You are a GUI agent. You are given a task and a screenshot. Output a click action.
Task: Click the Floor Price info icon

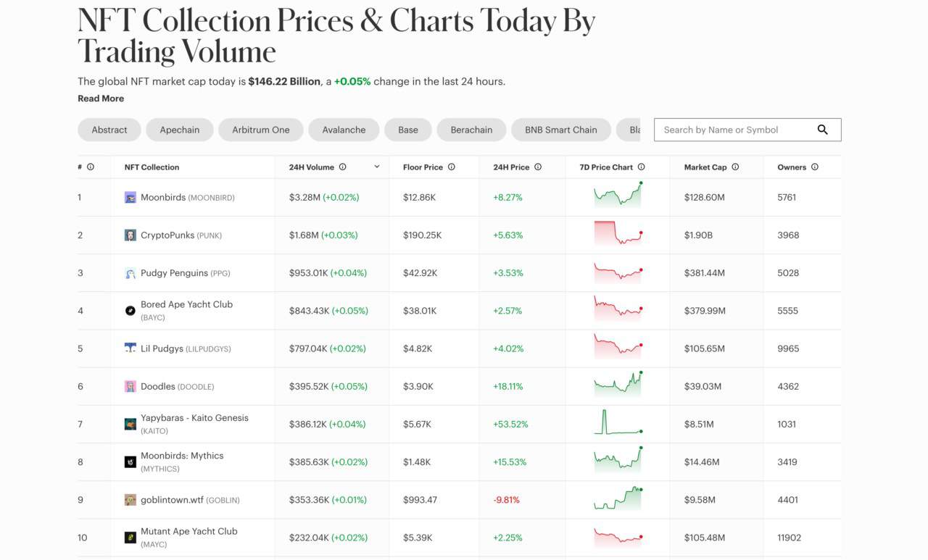tap(451, 167)
